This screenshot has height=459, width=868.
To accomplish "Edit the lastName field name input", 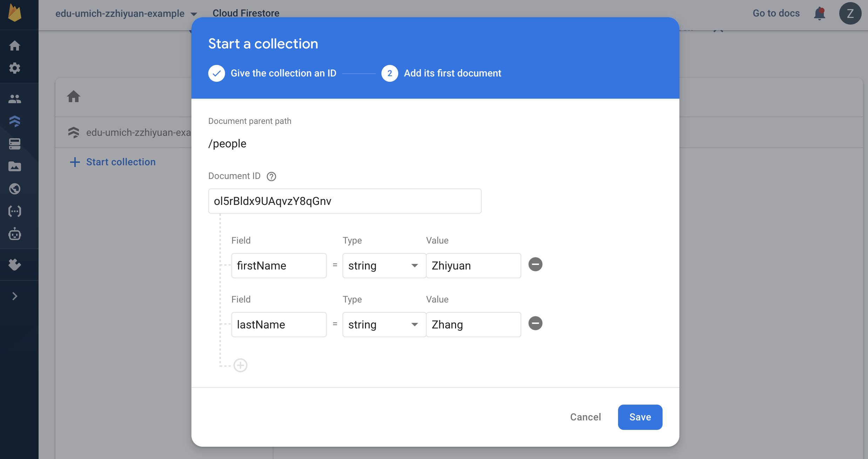I will [x=279, y=325].
